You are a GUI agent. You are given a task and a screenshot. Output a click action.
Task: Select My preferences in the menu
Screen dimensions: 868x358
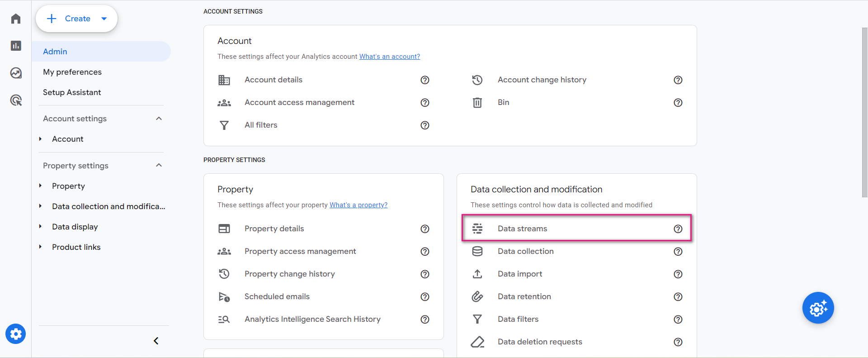coord(72,72)
